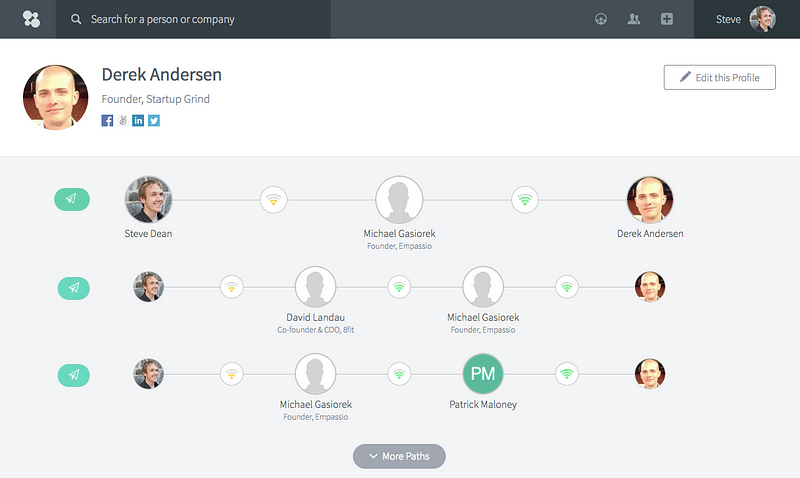800x478 pixels.
Task: Open Derek Andersen's AngelList icon
Action: coord(122,120)
